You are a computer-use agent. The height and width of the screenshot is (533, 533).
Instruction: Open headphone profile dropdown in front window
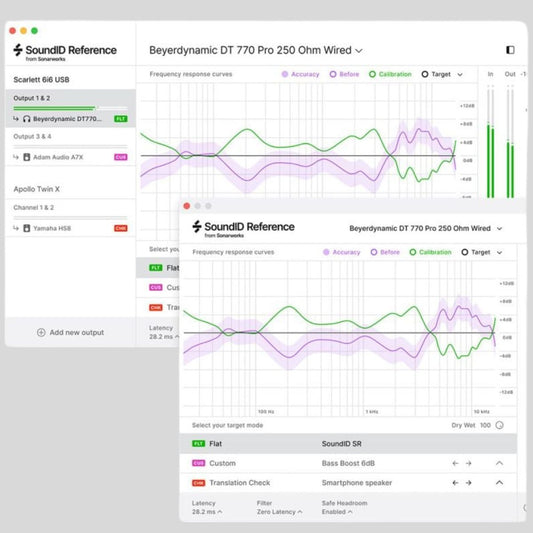426,228
